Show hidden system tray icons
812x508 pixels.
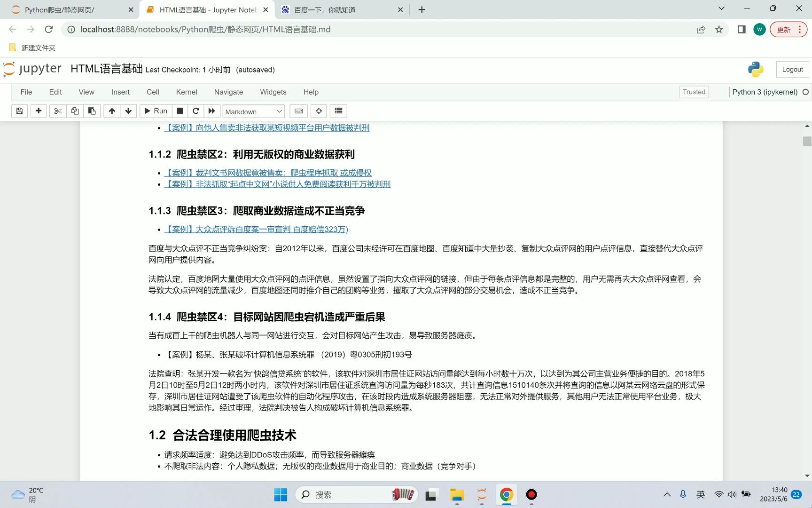pyautogui.click(x=667, y=495)
